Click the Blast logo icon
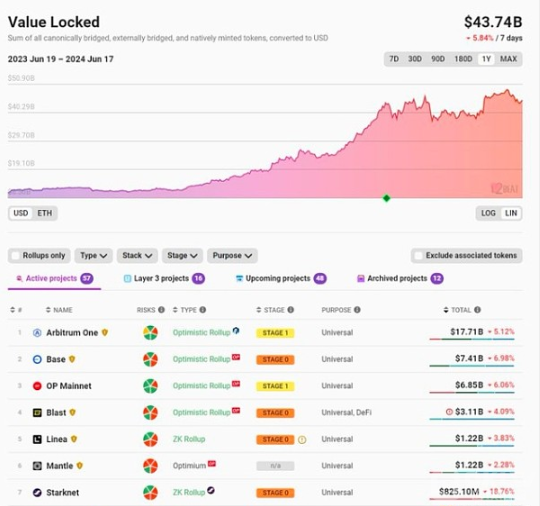The width and height of the screenshot is (540, 506). pos(37,413)
